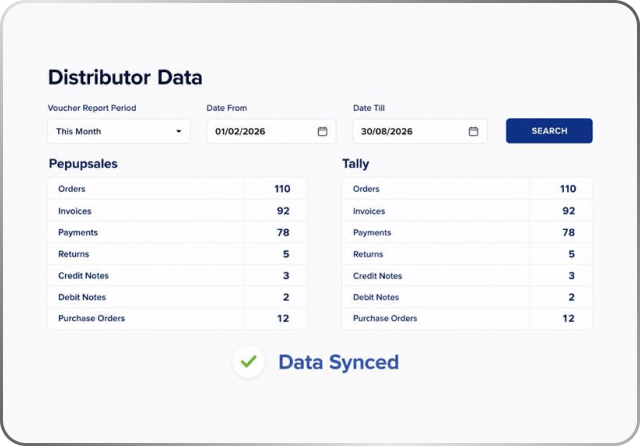Focus the Date From field 01/02/2026

(x=271, y=131)
